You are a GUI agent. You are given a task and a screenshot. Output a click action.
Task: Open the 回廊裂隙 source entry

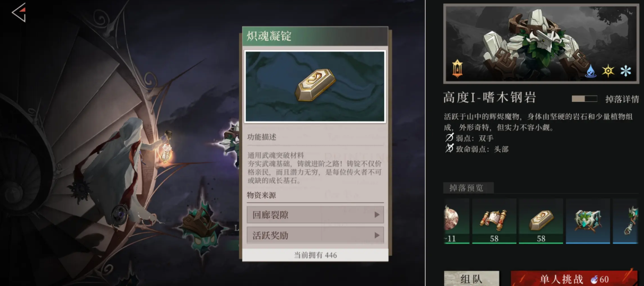[x=315, y=215]
